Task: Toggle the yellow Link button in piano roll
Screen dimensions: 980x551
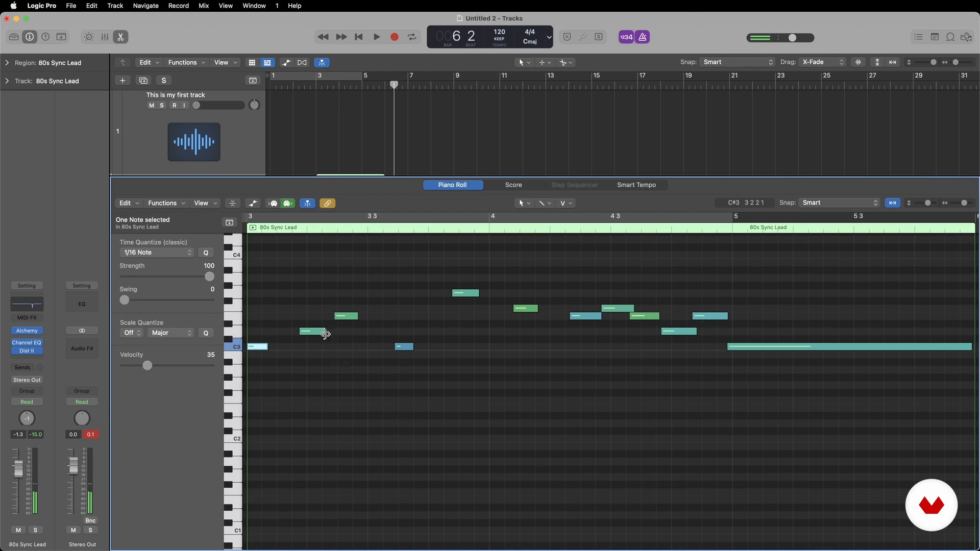Action: (x=327, y=203)
